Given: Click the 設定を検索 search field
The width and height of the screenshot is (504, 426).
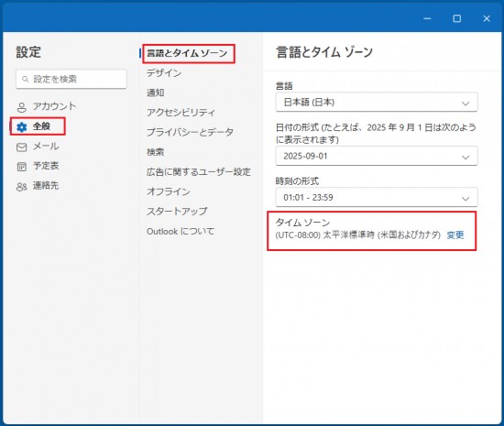Looking at the screenshot, I should coord(71,79).
